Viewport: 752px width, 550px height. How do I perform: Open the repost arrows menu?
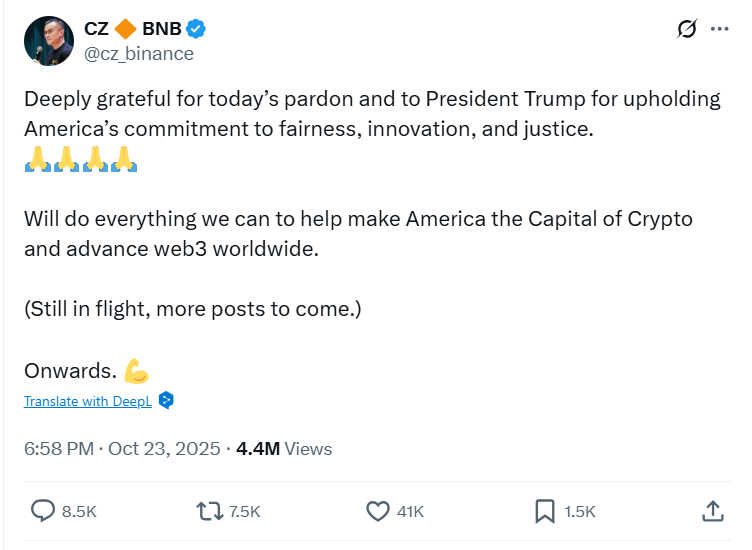point(209,511)
